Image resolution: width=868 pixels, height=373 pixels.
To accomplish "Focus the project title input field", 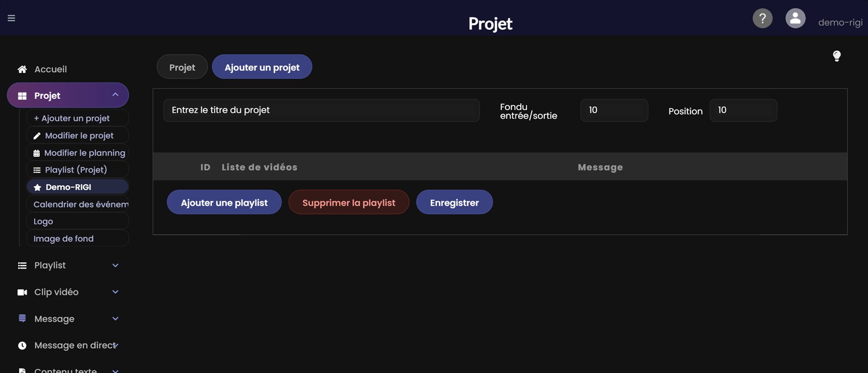I will click(x=321, y=110).
